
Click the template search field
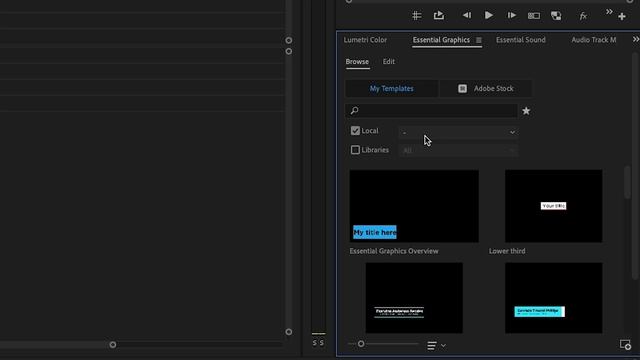click(432, 111)
